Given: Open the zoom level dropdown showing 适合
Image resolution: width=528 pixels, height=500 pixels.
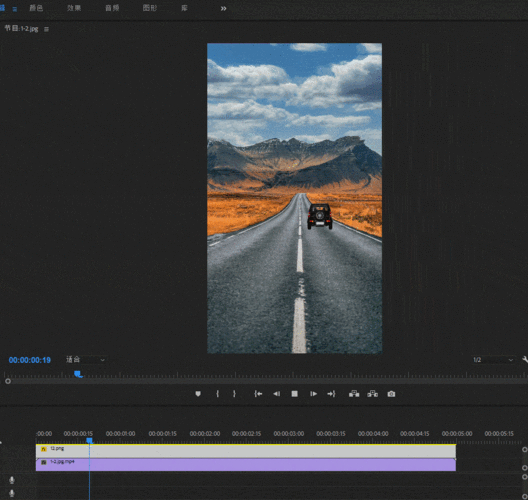Looking at the screenshot, I should (86, 360).
